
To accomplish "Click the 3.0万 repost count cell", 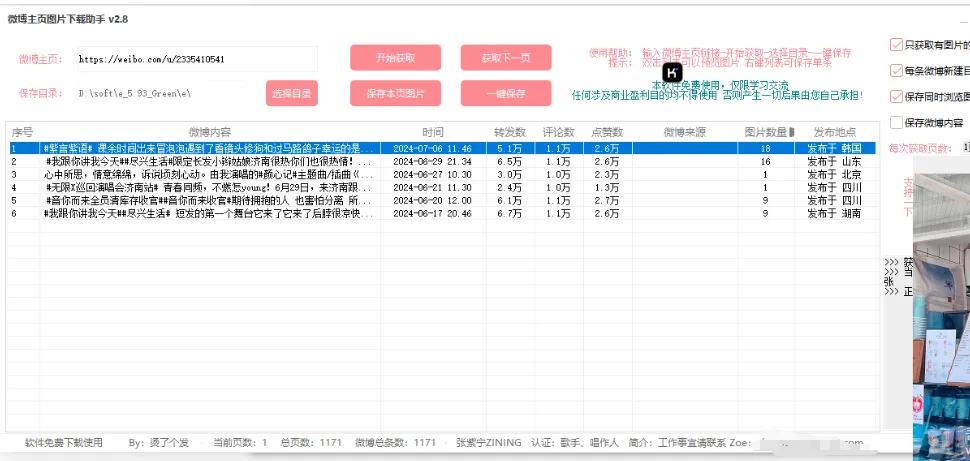I will click(510, 174).
